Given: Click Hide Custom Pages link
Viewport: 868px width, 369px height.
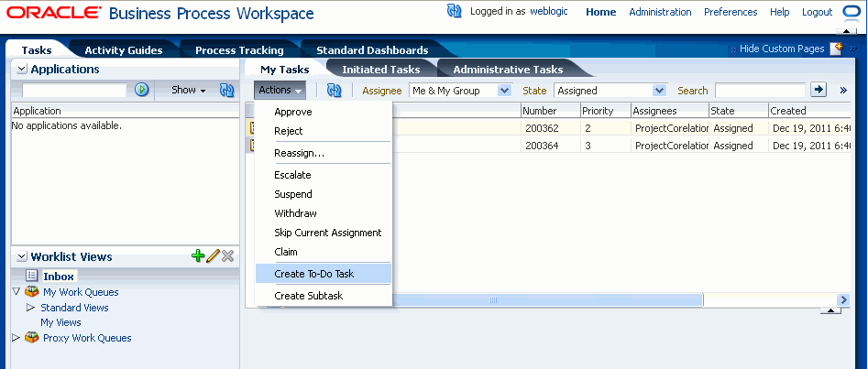Looking at the screenshot, I should [x=782, y=49].
